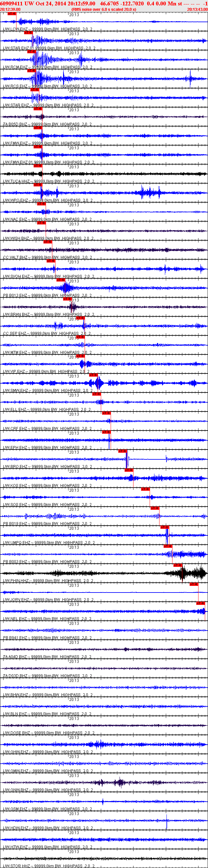The height and width of the screenshot is (868, 208).
Task: Select the UW.GHW.EHZ station label
Action: [x=48, y=752]
